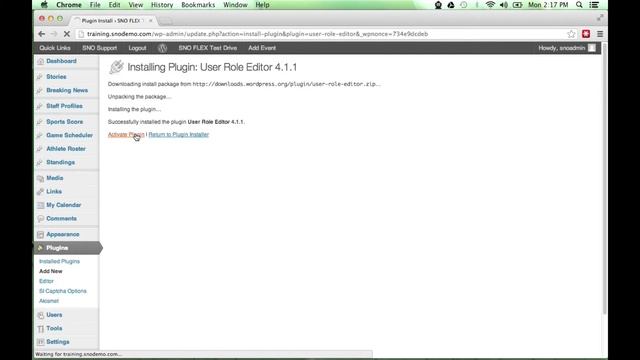Select the Plugins menu header
The image size is (640, 360).
(x=57, y=248)
